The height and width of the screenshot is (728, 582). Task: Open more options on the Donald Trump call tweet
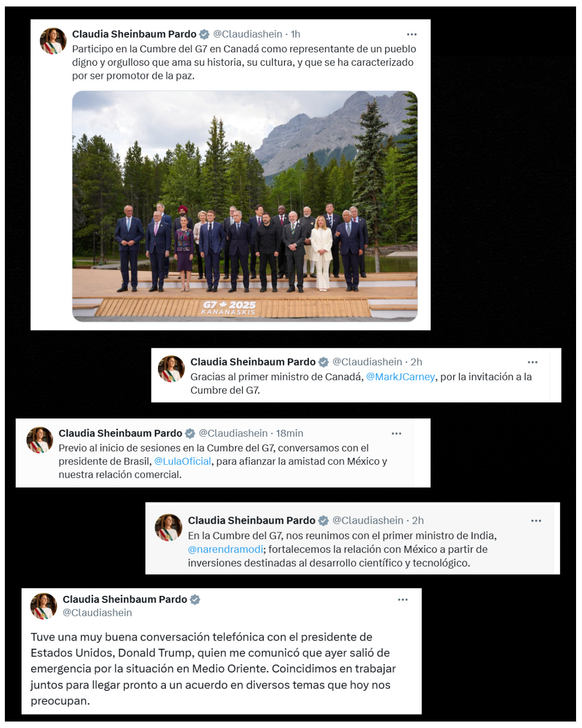(403, 600)
